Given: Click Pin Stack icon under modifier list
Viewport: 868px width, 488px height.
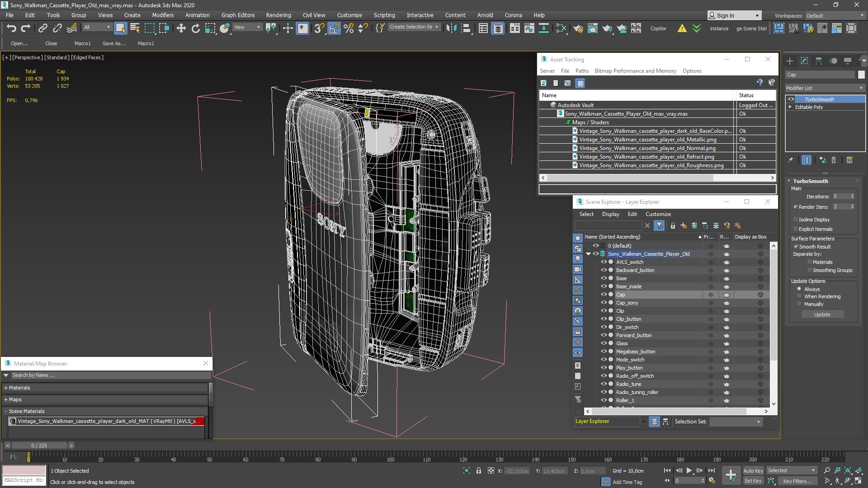Looking at the screenshot, I should 790,160.
